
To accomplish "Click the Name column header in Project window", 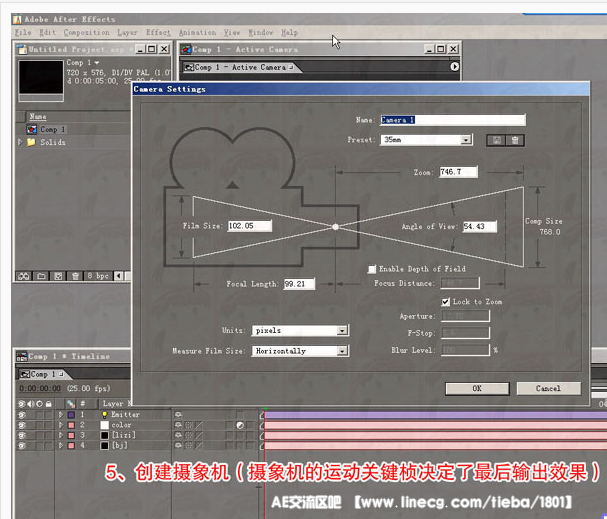I will point(38,116).
